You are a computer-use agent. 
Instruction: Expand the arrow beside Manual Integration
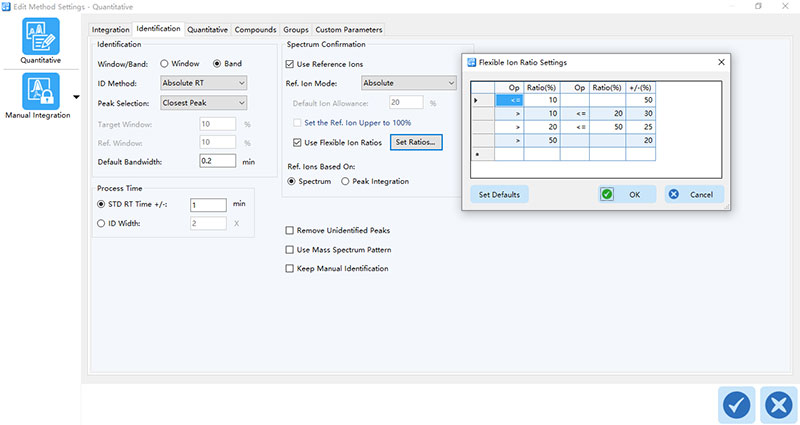click(77, 98)
